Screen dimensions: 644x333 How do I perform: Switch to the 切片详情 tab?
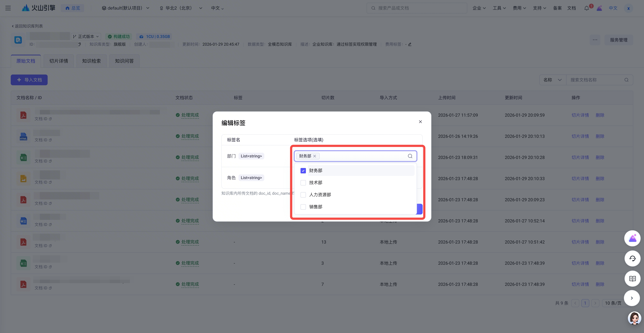coord(59,61)
